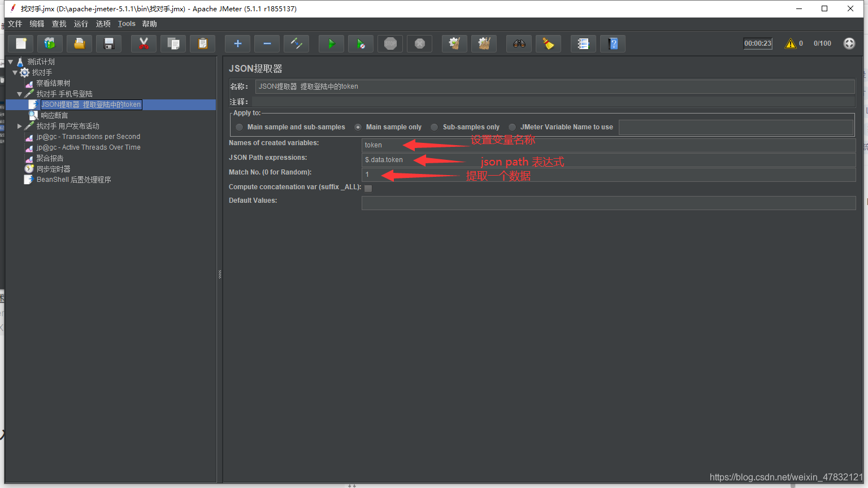Viewport: 868px width, 488px height.
Task: Click the 察看结果树 listener icon in tree
Action: click(29, 84)
